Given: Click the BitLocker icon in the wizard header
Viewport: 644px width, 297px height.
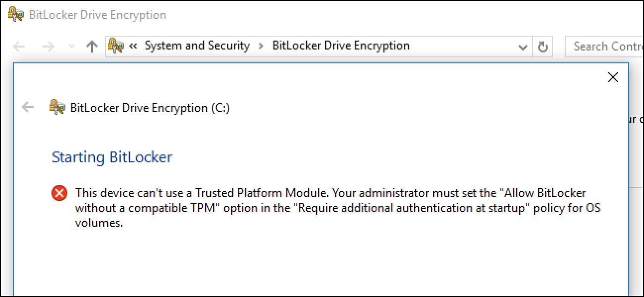Looking at the screenshot, I should click(57, 107).
